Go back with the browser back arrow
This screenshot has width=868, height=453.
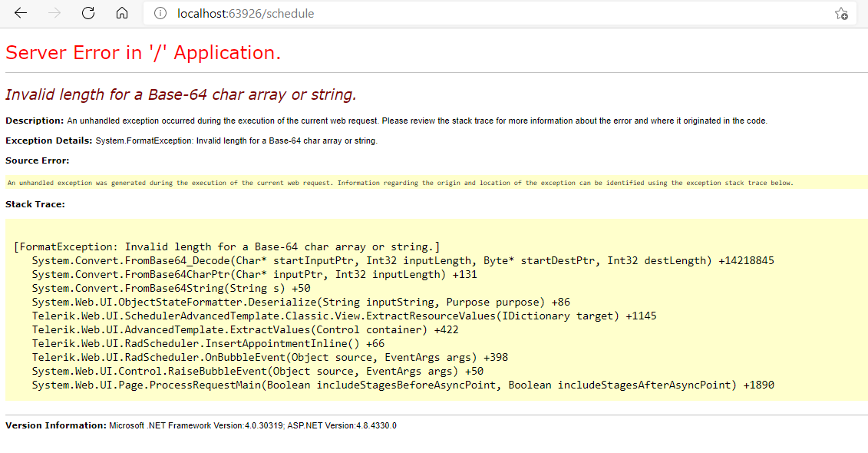point(21,13)
